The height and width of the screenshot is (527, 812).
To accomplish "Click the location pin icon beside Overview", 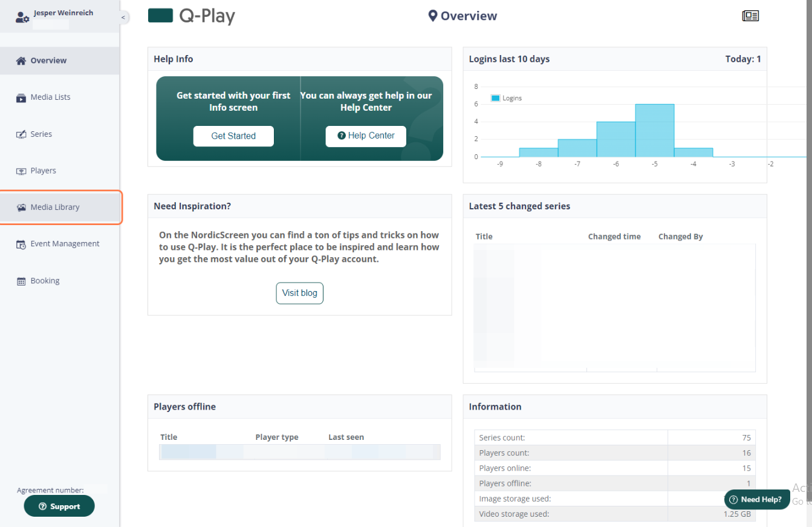I will pos(432,16).
